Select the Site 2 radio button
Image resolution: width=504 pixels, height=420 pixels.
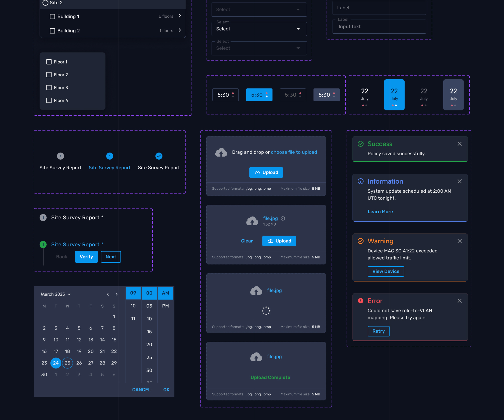[45, 3]
